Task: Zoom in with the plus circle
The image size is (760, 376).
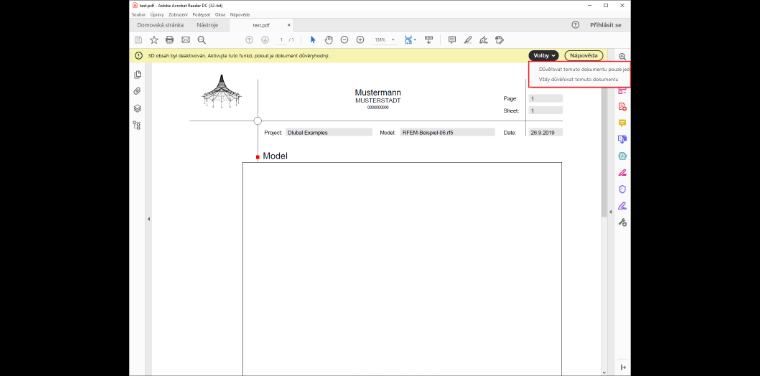Action: [360, 40]
